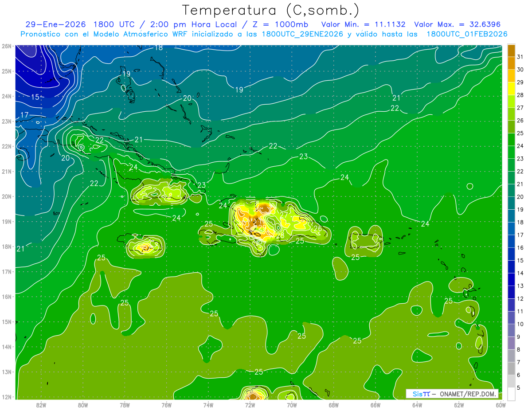
Task: Click the "12N" latitude axis label
Action: (6, 397)
